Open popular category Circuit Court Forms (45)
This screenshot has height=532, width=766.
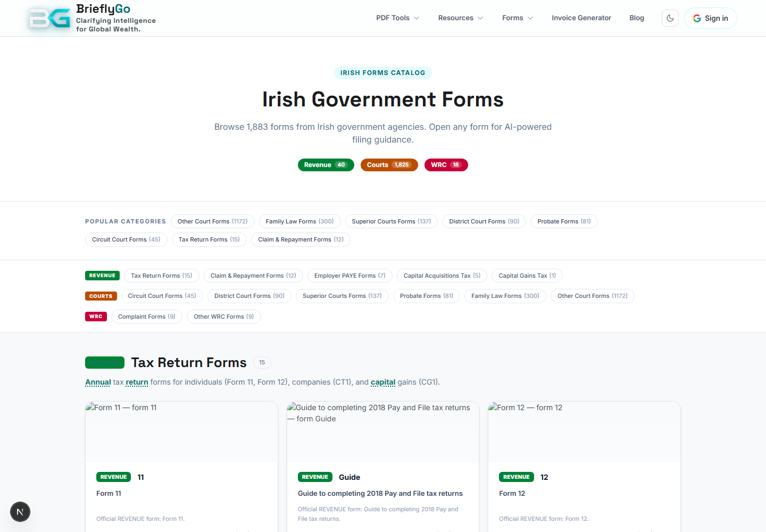tap(126, 239)
